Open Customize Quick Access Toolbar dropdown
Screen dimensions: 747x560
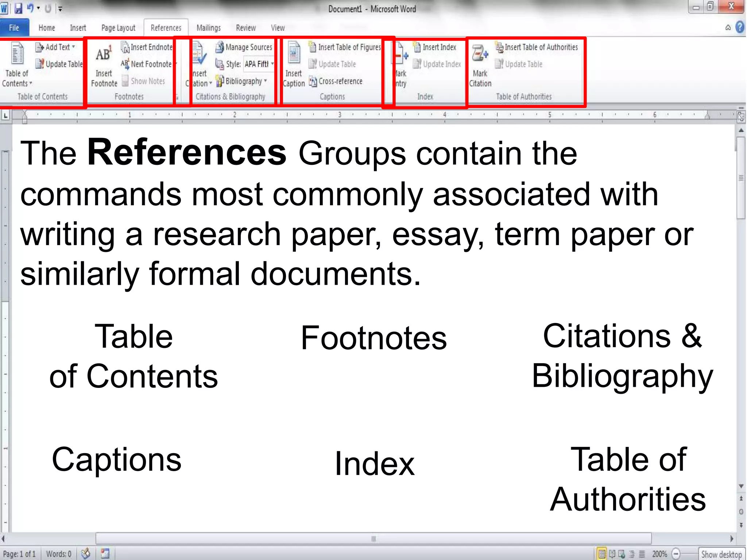coord(60,9)
